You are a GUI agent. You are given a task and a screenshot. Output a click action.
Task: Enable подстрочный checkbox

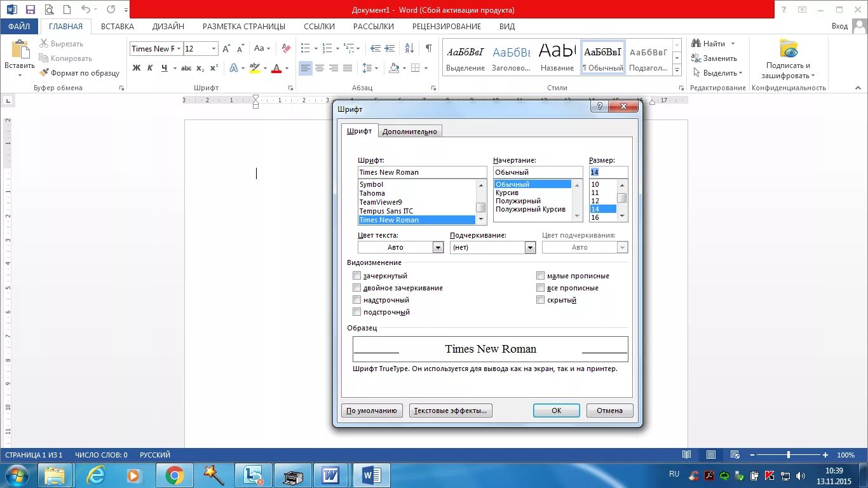[x=357, y=312]
